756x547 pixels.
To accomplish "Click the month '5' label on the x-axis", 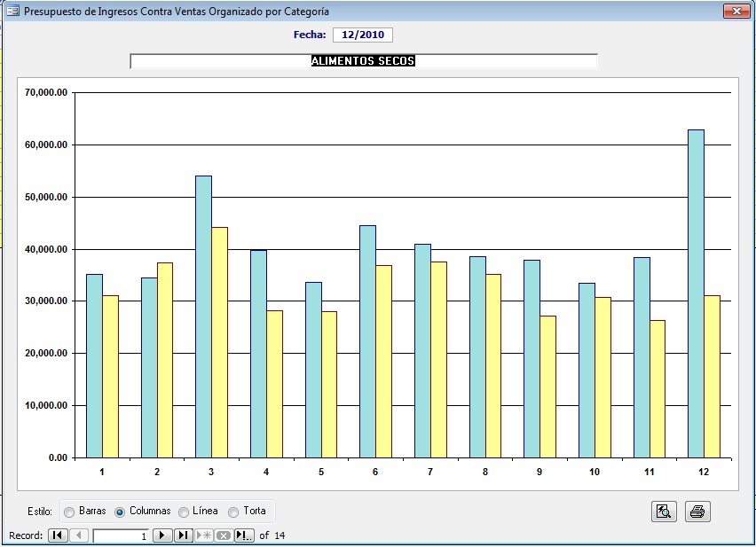I will 321,472.
